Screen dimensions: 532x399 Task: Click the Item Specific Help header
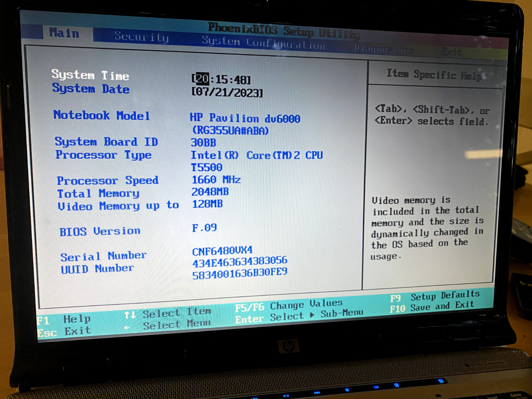point(434,74)
